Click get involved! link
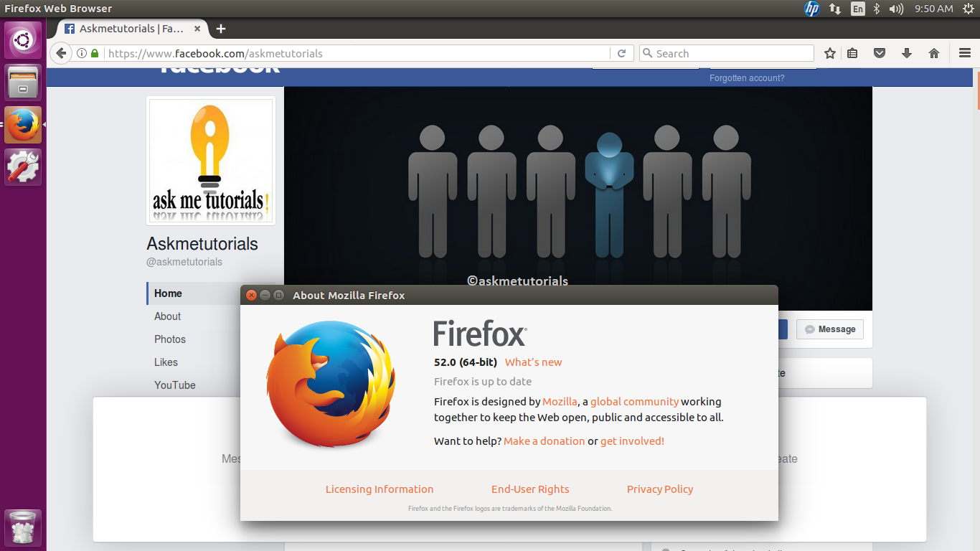 (632, 441)
